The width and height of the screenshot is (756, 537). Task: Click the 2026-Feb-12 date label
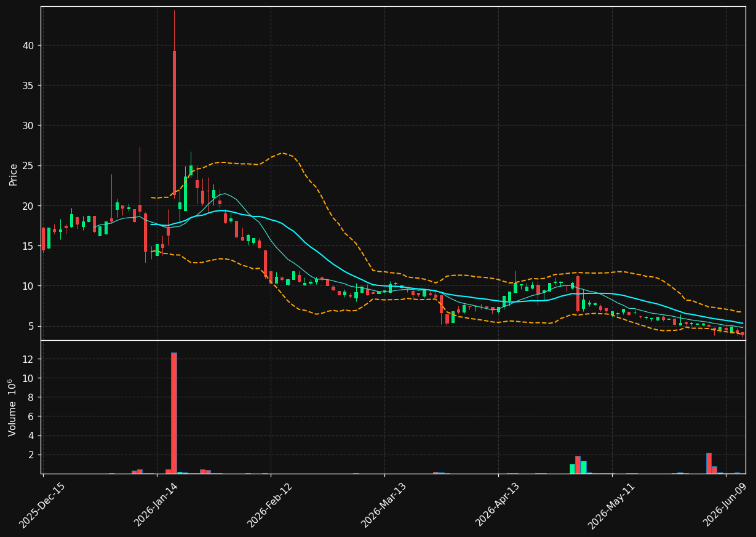pyautogui.click(x=270, y=505)
